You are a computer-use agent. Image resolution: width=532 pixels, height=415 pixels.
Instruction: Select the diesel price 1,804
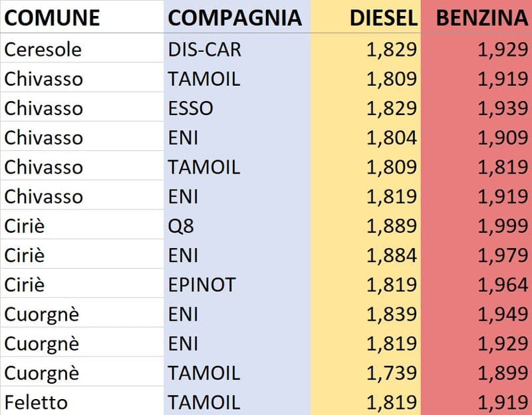click(391, 138)
